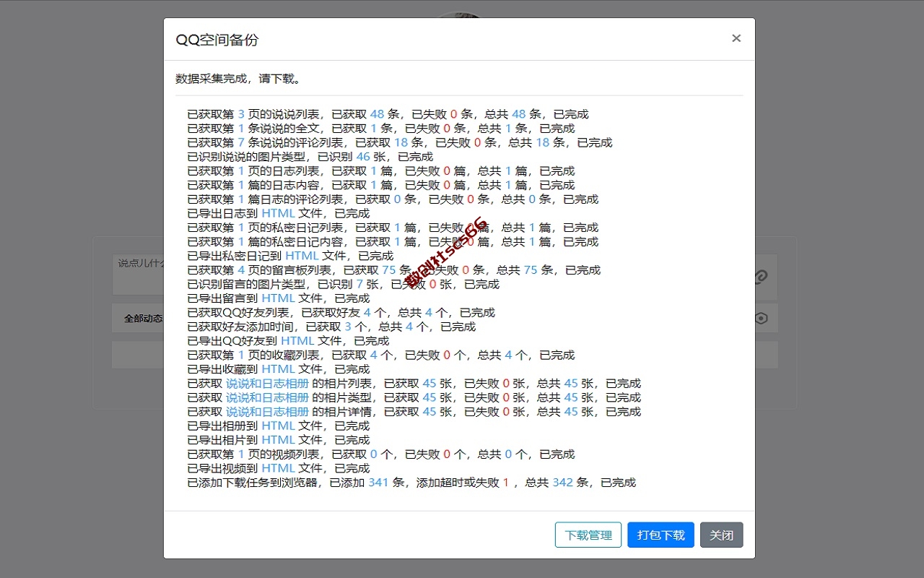Select the line 已获取好友添加时间
This screenshot has height=578, width=924.
click(331, 327)
